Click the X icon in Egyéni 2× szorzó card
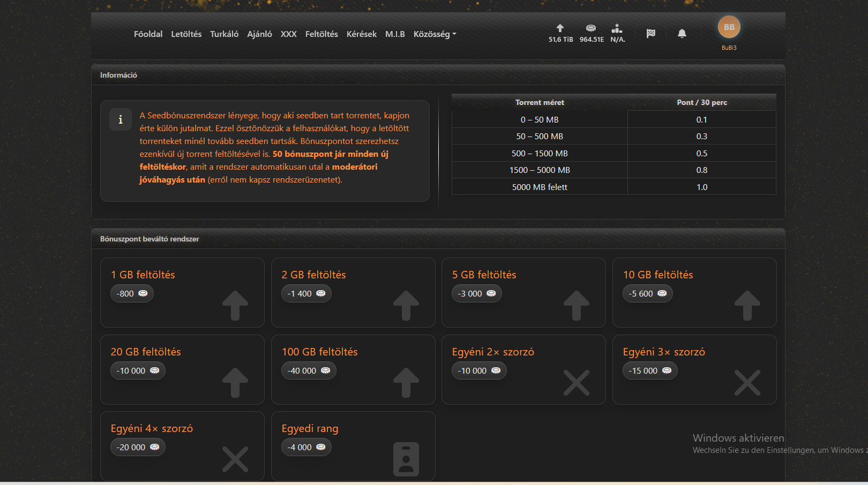Image resolution: width=868 pixels, height=485 pixels. click(x=577, y=383)
